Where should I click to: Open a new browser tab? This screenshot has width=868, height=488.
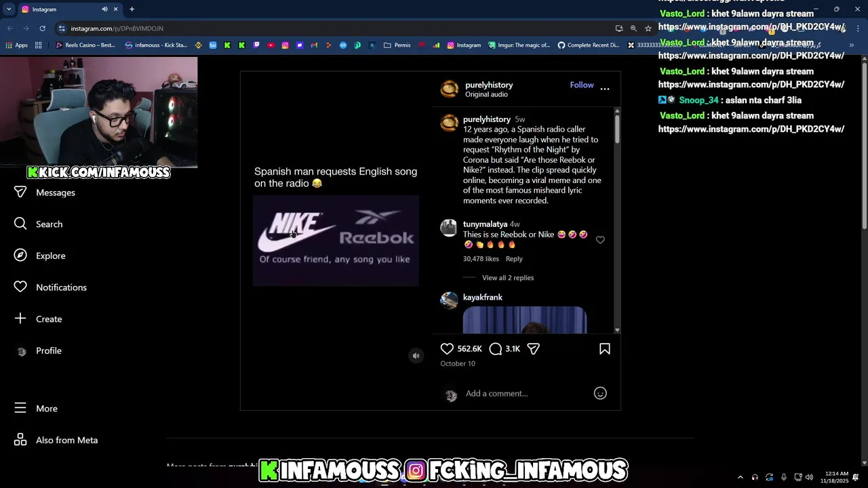[132, 9]
